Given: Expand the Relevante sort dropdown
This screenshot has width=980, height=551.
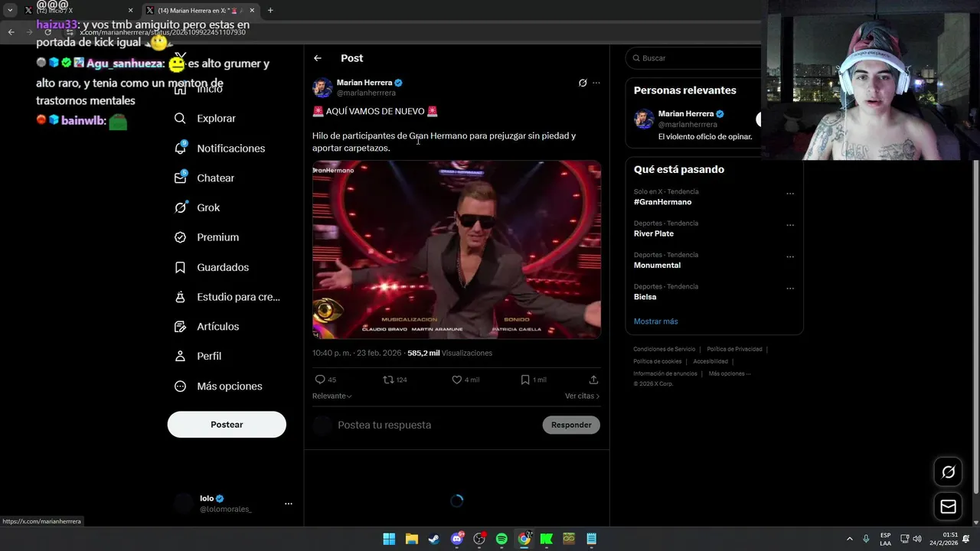Looking at the screenshot, I should click(x=332, y=396).
